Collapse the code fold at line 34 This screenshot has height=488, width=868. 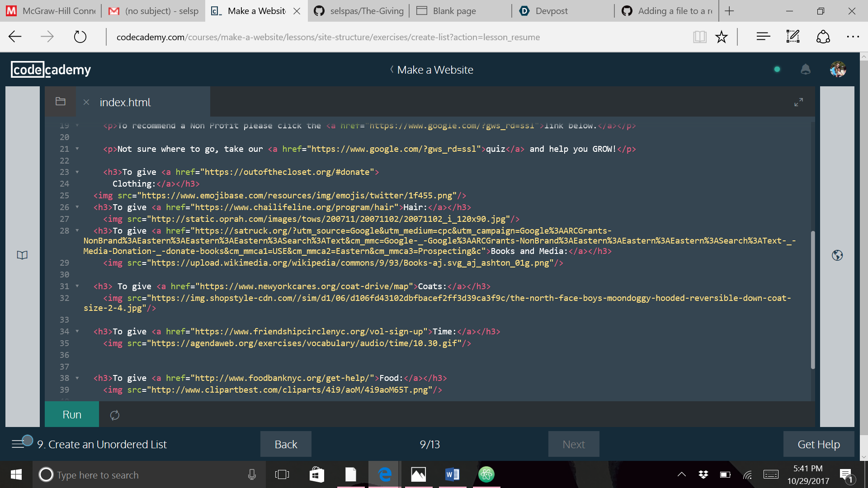tap(77, 332)
